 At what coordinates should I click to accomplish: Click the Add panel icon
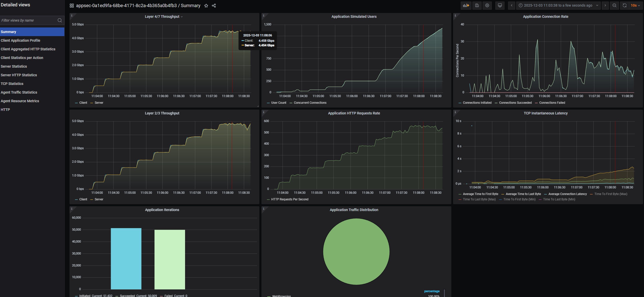click(466, 5)
